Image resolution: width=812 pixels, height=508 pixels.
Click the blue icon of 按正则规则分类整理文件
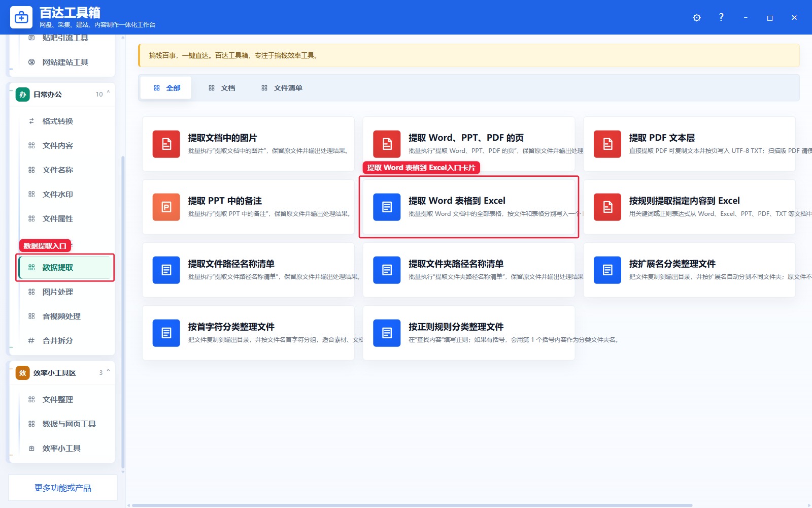click(387, 333)
